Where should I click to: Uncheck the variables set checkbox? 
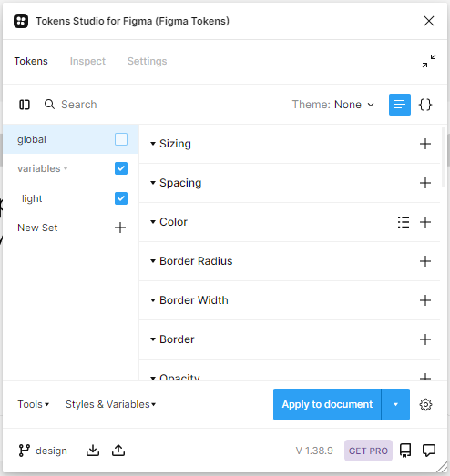(121, 168)
